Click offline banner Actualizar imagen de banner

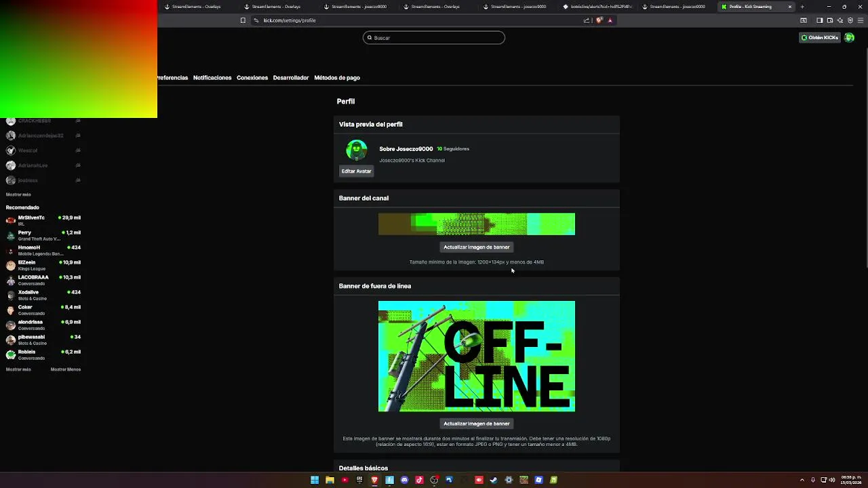coord(477,424)
